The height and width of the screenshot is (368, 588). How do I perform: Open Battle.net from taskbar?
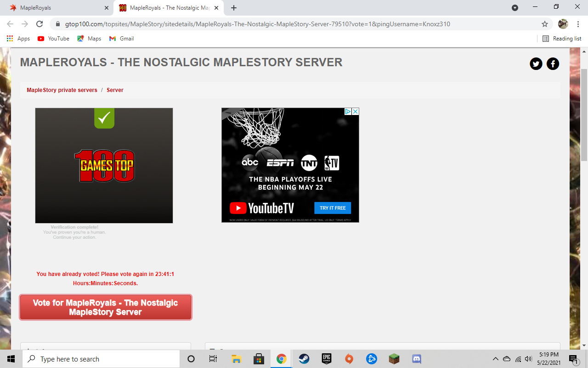[x=372, y=359]
